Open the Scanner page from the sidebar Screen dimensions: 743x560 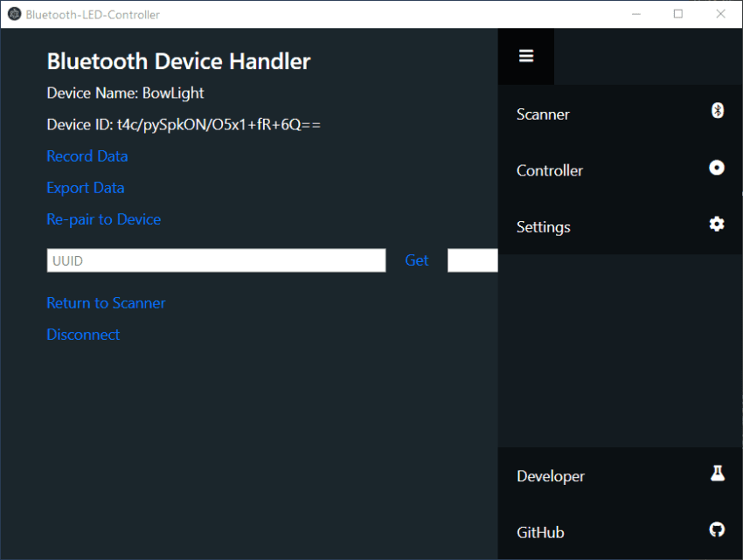point(542,114)
